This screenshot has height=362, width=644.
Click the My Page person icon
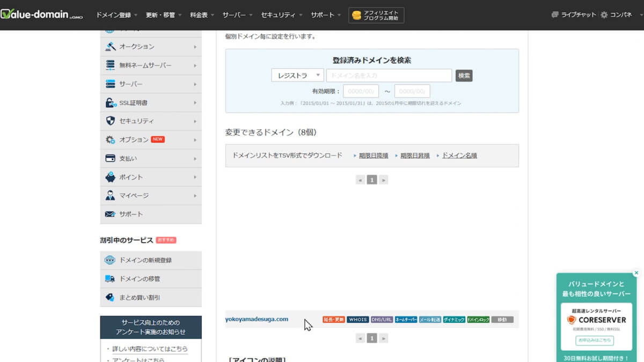pos(111,195)
